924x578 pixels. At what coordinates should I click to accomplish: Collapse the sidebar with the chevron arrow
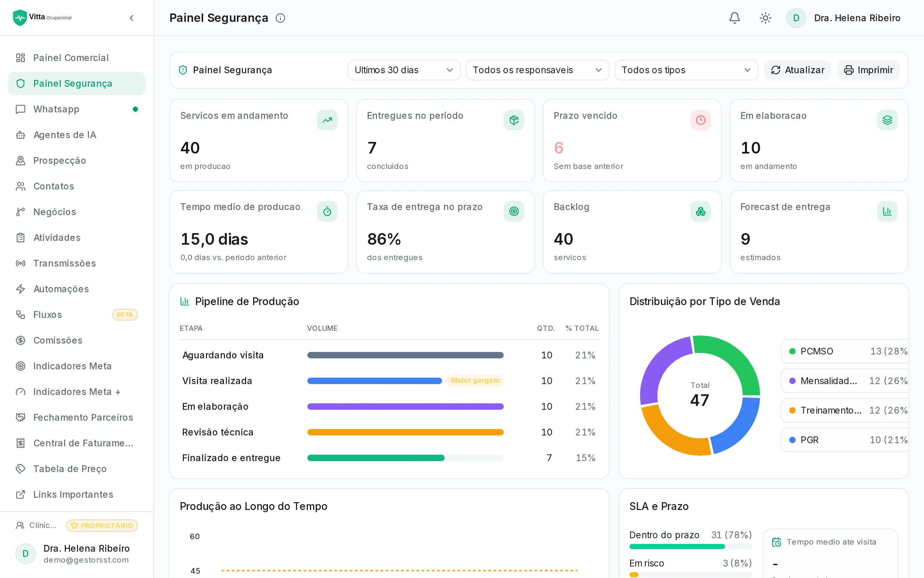click(x=132, y=18)
